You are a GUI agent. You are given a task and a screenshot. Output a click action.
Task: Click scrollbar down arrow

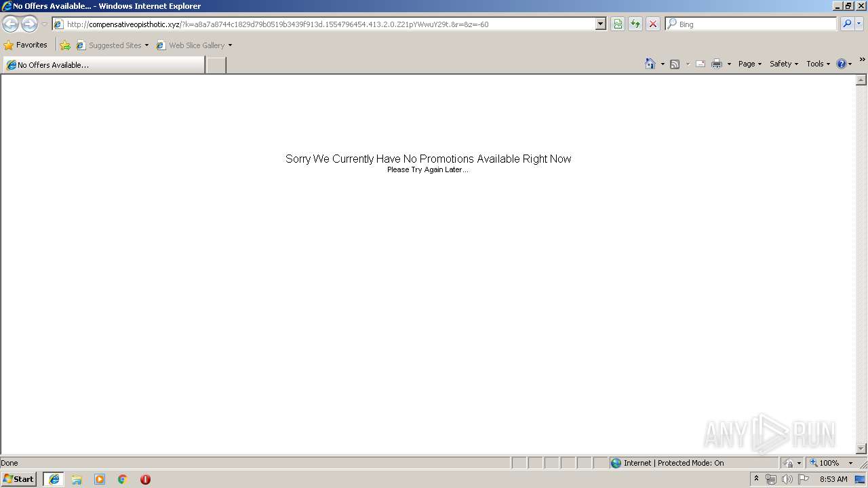click(861, 449)
